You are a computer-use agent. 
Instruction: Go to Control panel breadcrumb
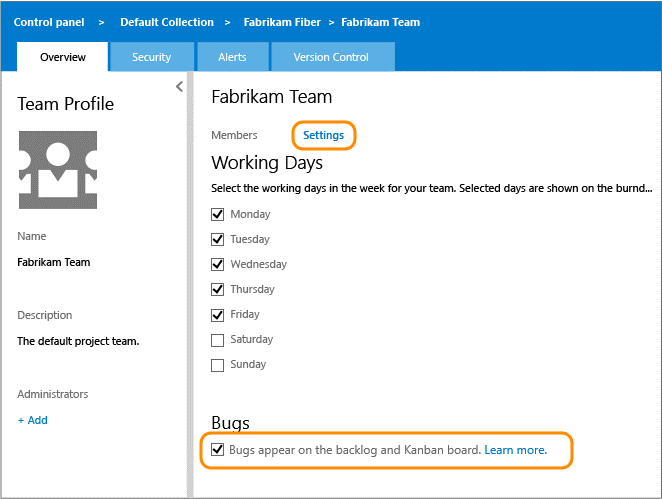pos(49,22)
